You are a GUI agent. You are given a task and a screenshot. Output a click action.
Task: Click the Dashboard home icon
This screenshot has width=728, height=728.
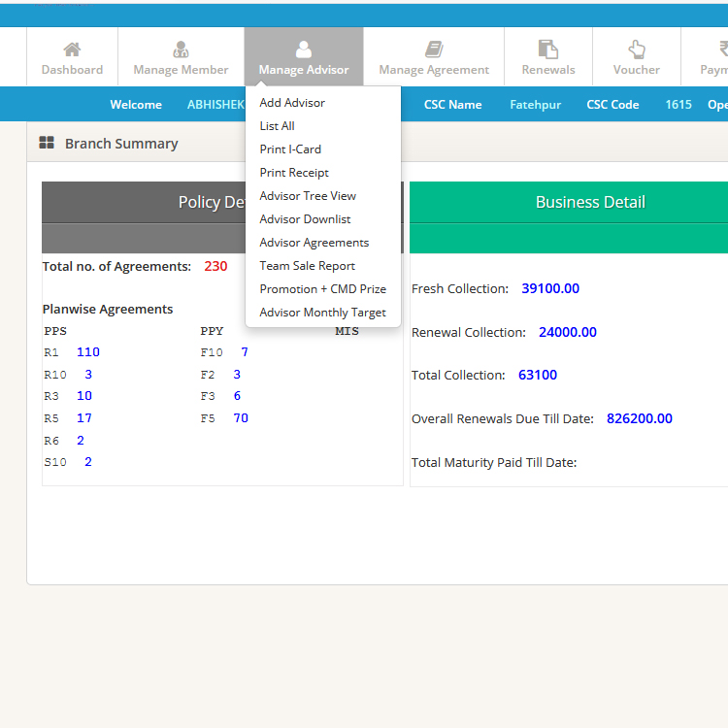[x=72, y=50]
